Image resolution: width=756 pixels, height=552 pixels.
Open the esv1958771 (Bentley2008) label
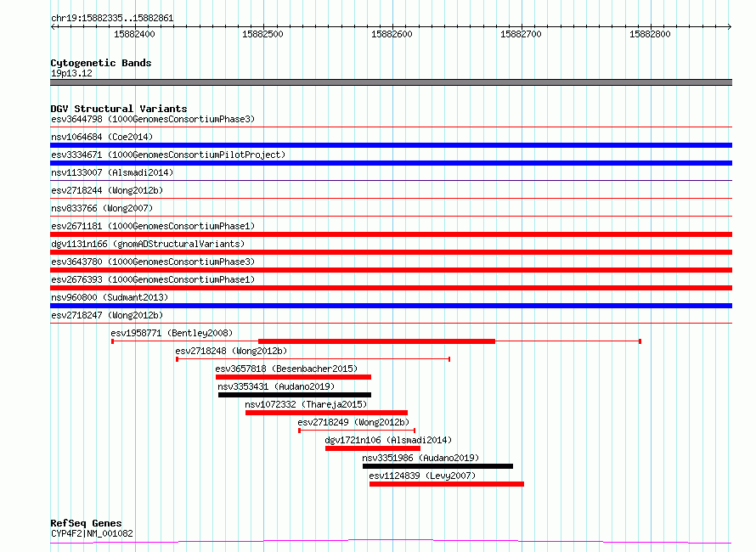click(x=172, y=333)
